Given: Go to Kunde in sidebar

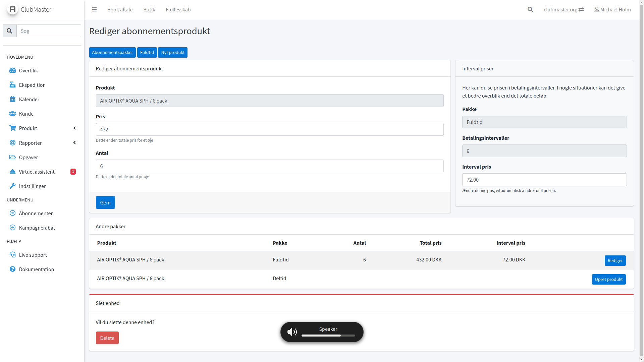Looking at the screenshot, I should tap(26, 114).
